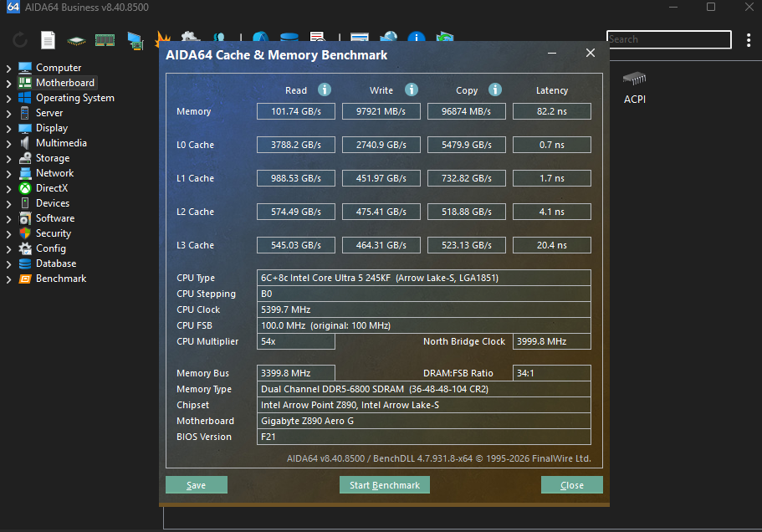This screenshot has height=532, width=762.
Task: Click the orange Benchmark icon in tree
Action: click(25, 279)
